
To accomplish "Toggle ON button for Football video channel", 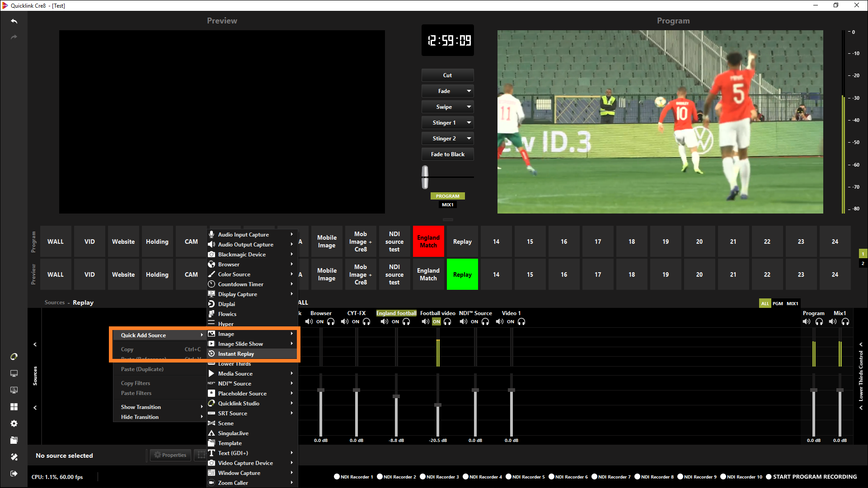I will tap(436, 322).
